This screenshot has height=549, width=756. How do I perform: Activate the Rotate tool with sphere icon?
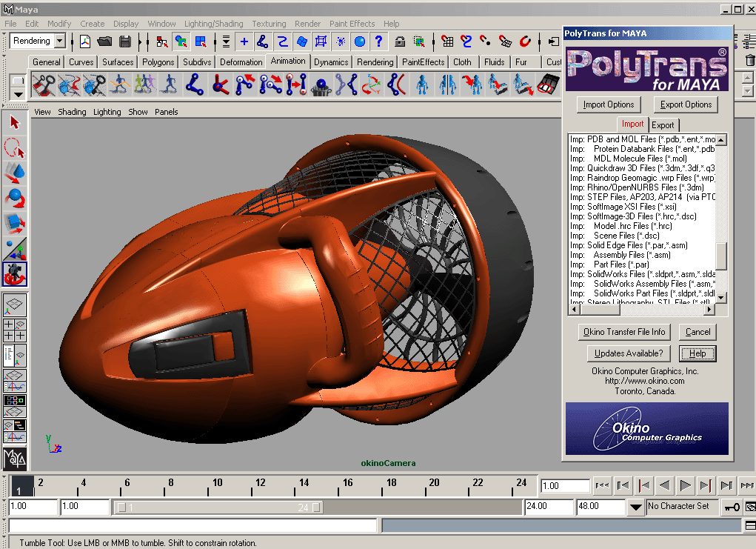click(15, 198)
